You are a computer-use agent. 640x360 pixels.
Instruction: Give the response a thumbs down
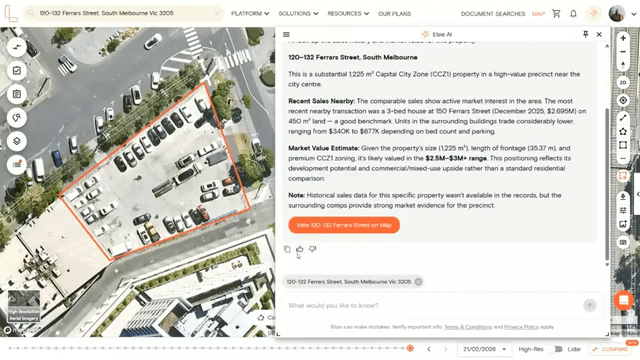point(313,249)
